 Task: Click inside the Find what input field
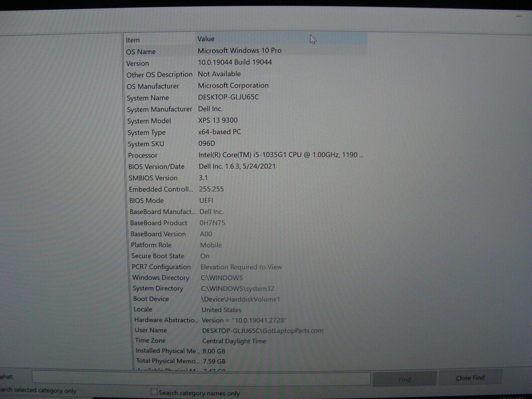(x=199, y=379)
